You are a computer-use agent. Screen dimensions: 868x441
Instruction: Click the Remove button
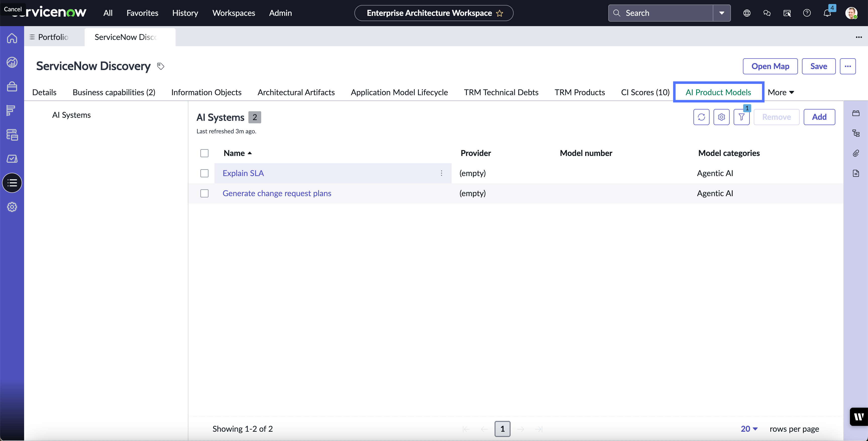pos(776,117)
